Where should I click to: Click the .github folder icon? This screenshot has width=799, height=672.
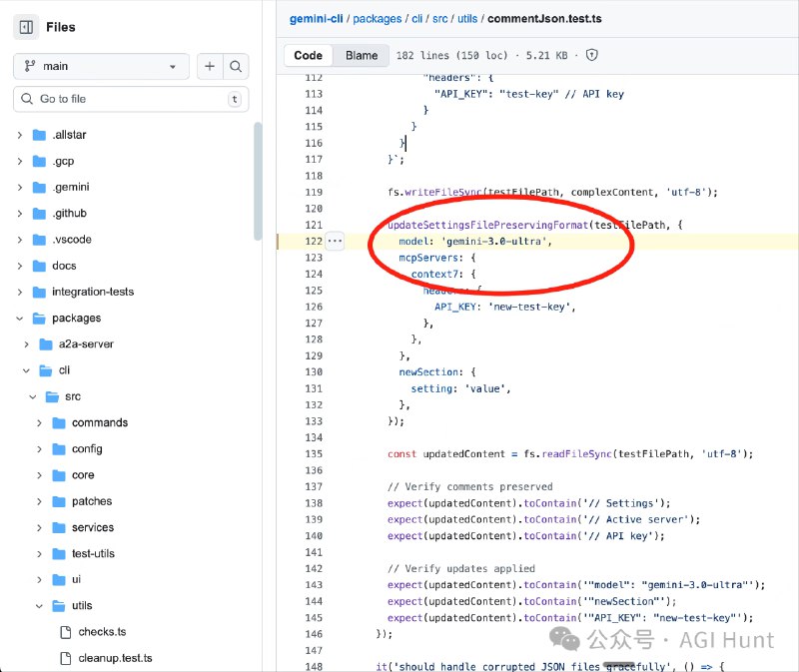[40, 214]
